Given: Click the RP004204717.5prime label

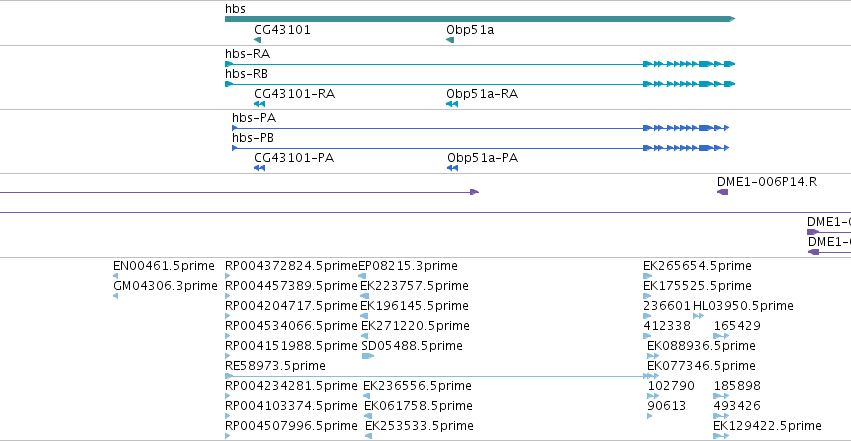Looking at the screenshot, I should (291, 306).
